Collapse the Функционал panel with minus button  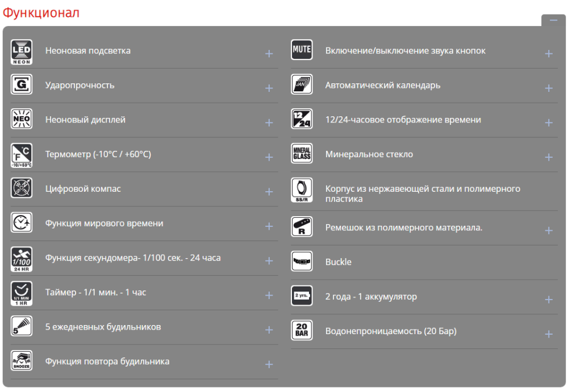tap(553, 20)
